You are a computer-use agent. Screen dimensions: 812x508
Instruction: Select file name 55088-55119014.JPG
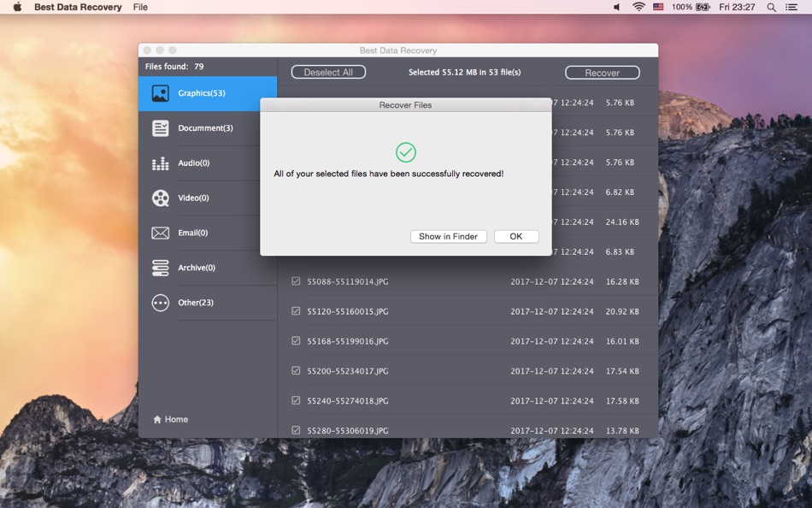coord(348,281)
